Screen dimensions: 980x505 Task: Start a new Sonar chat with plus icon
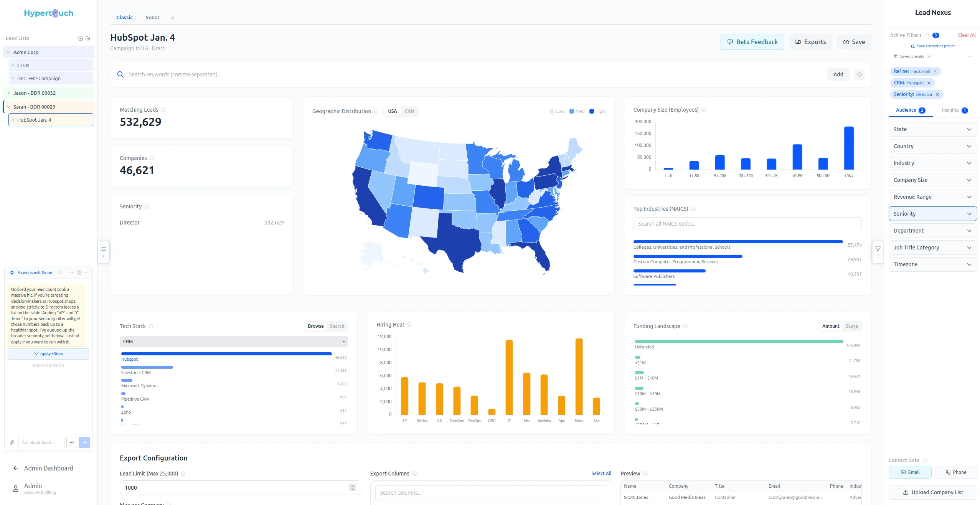[72, 272]
